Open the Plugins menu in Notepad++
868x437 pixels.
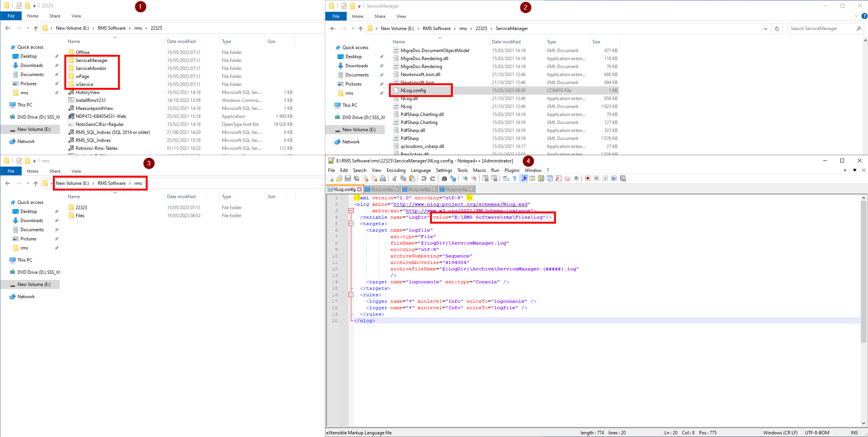click(512, 170)
